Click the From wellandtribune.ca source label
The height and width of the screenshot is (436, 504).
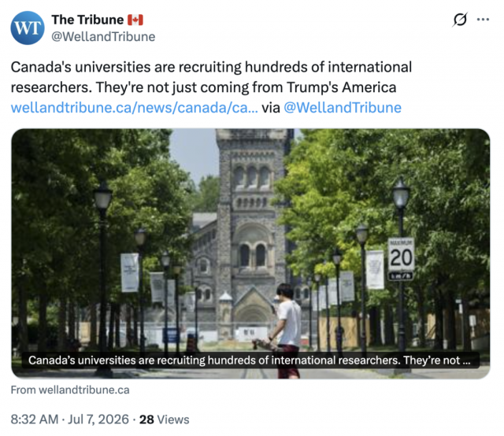(70, 390)
